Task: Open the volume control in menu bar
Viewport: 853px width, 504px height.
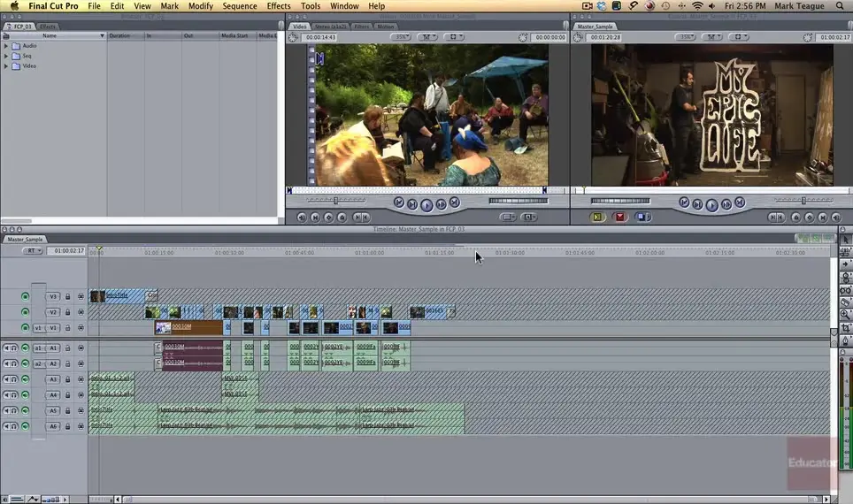Action: [712, 6]
